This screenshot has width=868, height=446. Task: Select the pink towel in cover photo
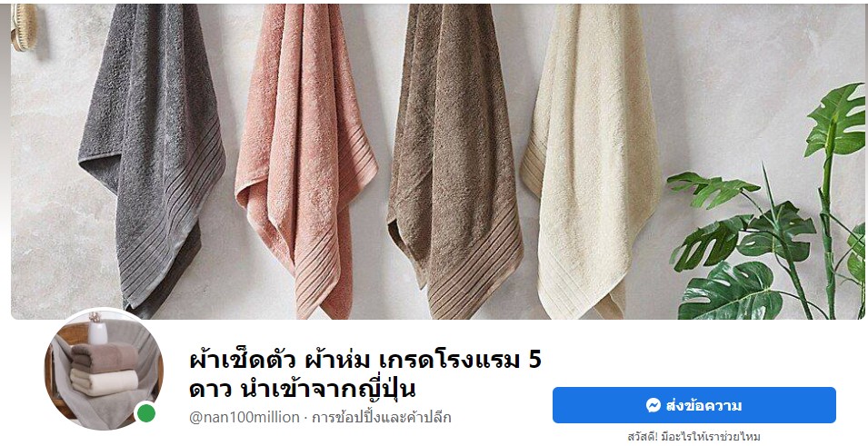pyautogui.click(x=305, y=161)
